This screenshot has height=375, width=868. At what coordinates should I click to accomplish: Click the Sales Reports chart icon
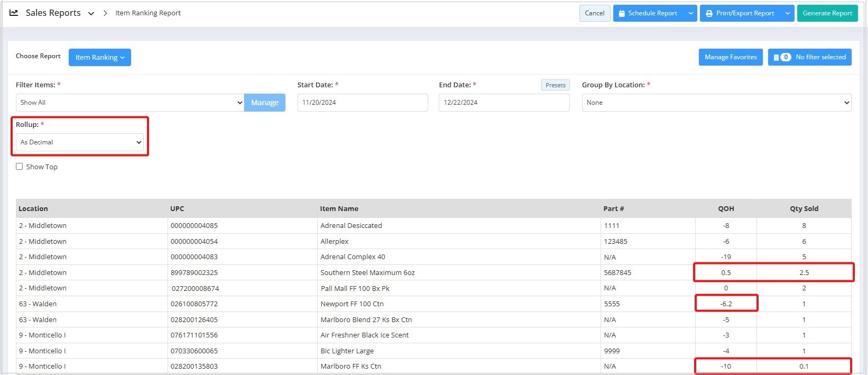tap(14, 13)
